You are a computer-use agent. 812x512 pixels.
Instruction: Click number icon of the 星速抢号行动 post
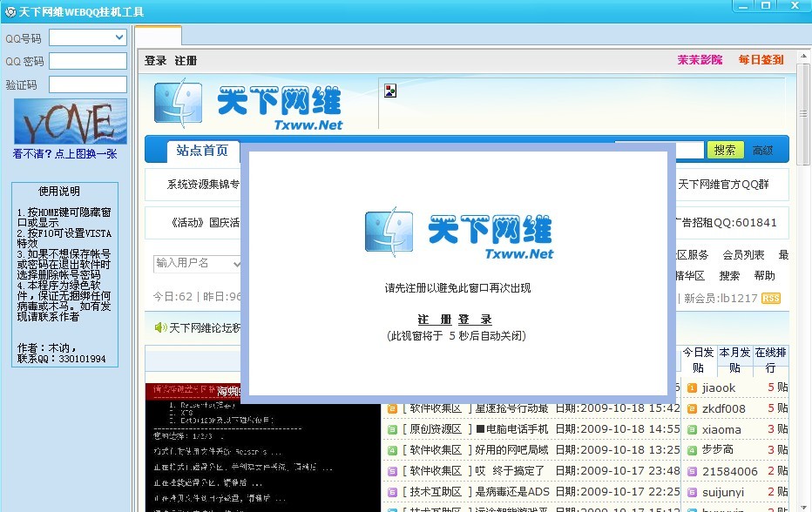392,409
